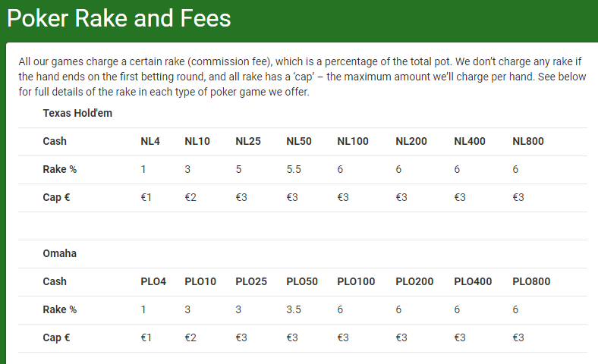Screen dimensions: 598x364
Task: Click the 5.5 rake value under NL50
Action: coord(294,169)
